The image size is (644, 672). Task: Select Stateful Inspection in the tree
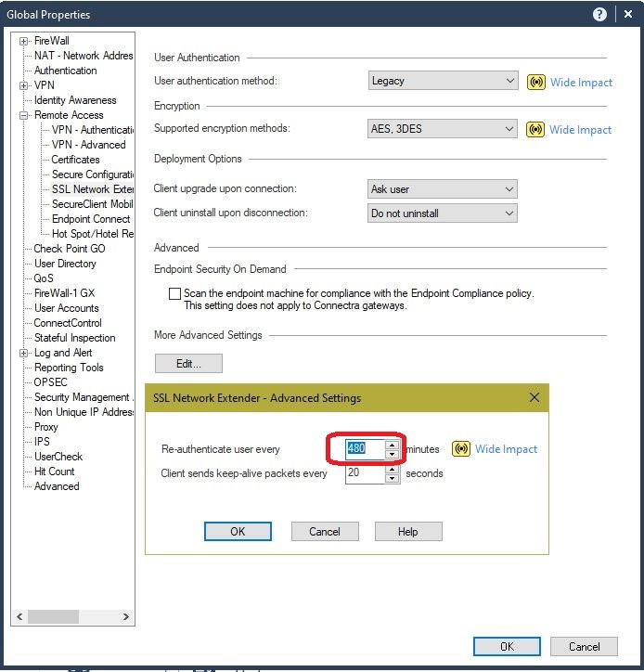pos(74,338)
